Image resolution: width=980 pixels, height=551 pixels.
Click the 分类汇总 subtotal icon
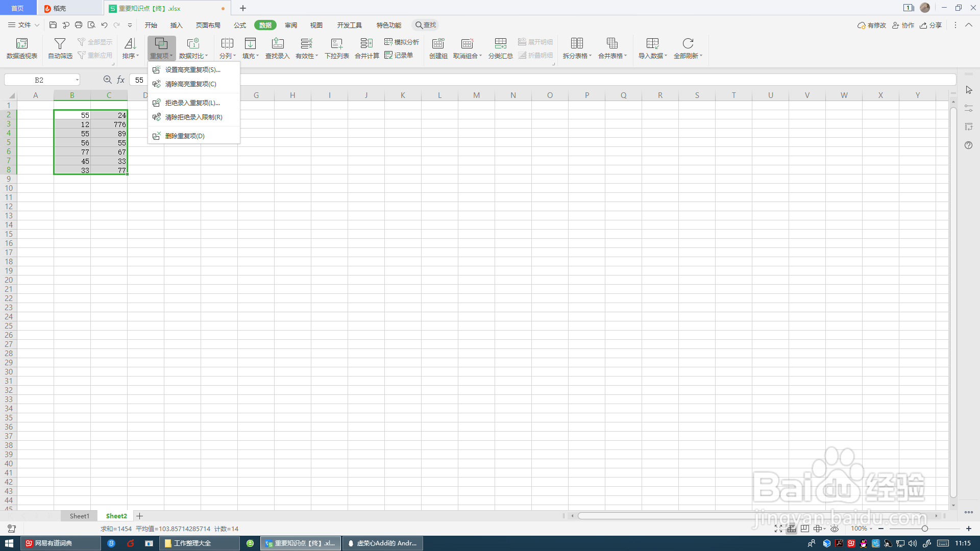(500, 44)
